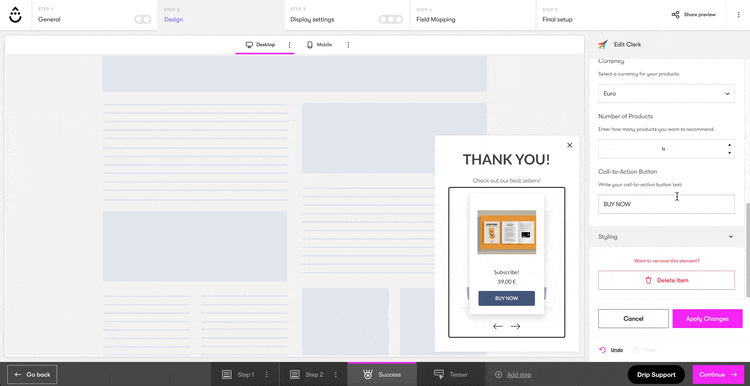Click the trash icon in Delete item
The height and width of the screenshot is (386, 750).
[x=648, y=280]
